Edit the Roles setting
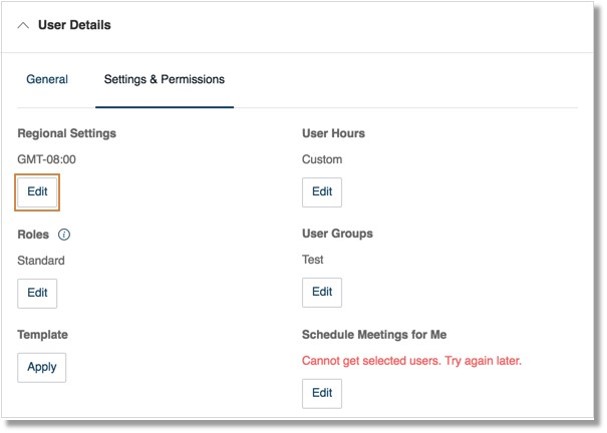The image size is (607, 433). [x=37, y=293]
